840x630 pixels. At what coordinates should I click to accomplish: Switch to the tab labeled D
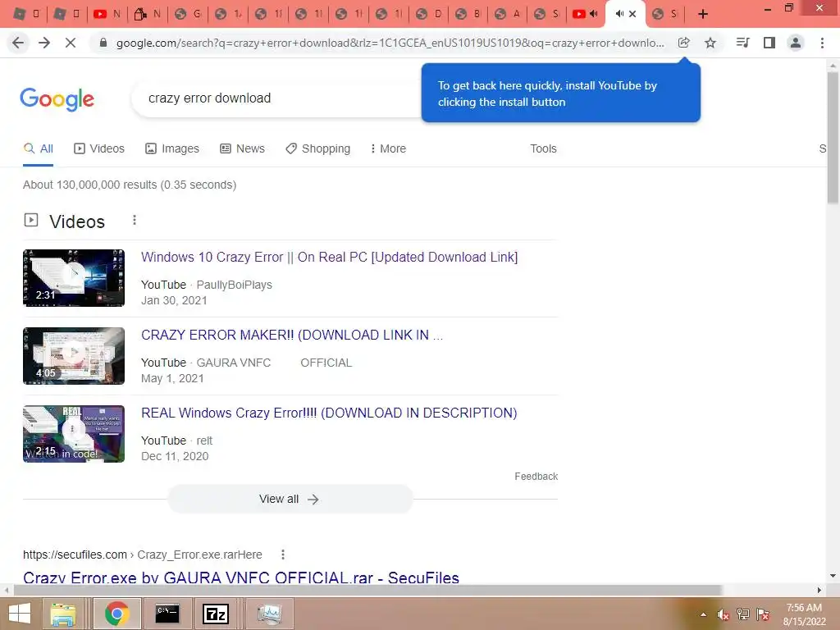tap(428, 14)
